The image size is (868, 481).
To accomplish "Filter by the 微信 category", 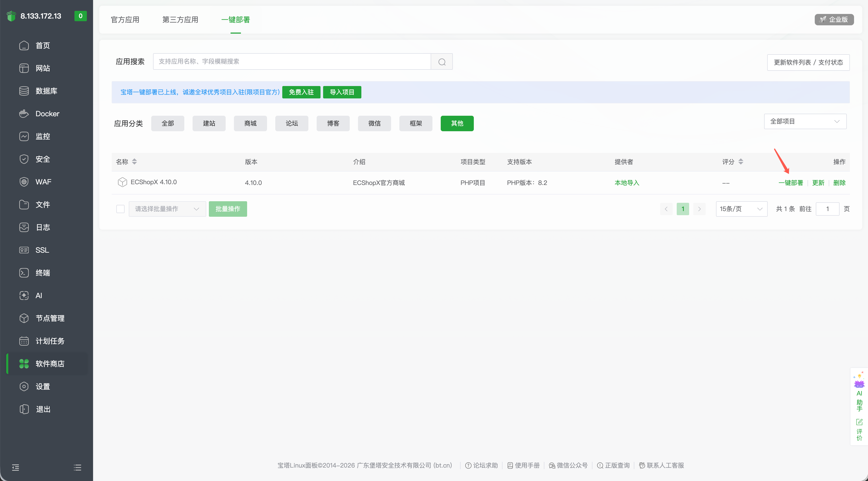I will [374, 123].
